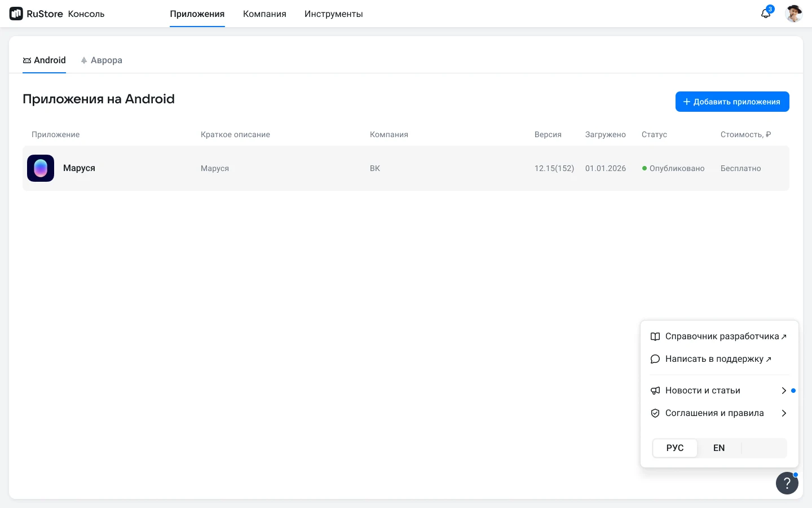Open the Маруся application name
The width and height of the screenshot is (812, 508).
[x=79, y=168]
